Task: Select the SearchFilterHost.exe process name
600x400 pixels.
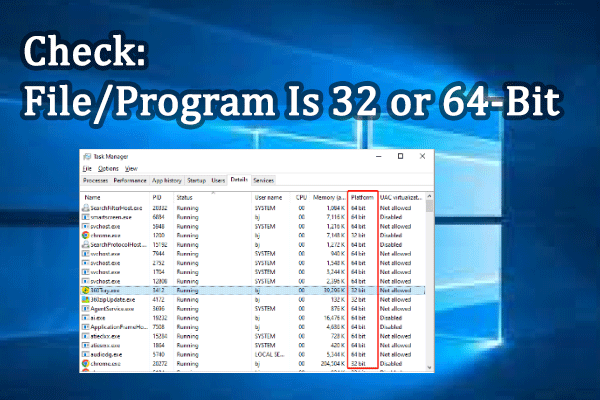Action: tap(116, 208)
